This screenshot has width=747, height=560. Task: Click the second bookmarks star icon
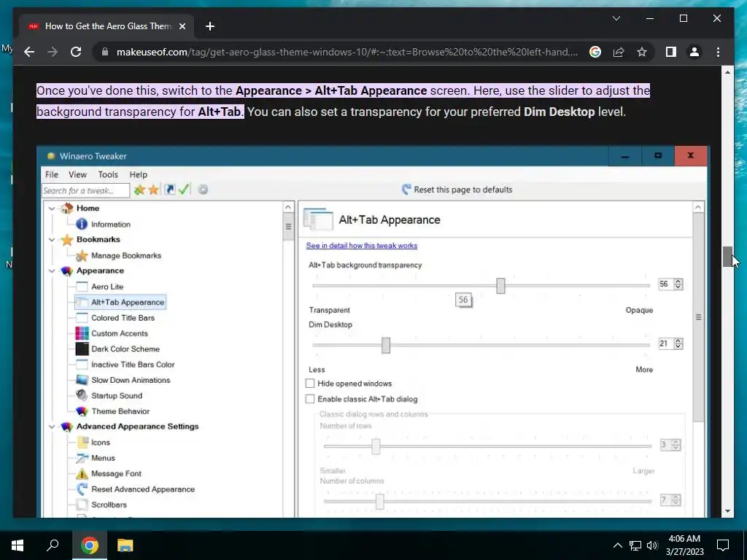click(153, 190)
